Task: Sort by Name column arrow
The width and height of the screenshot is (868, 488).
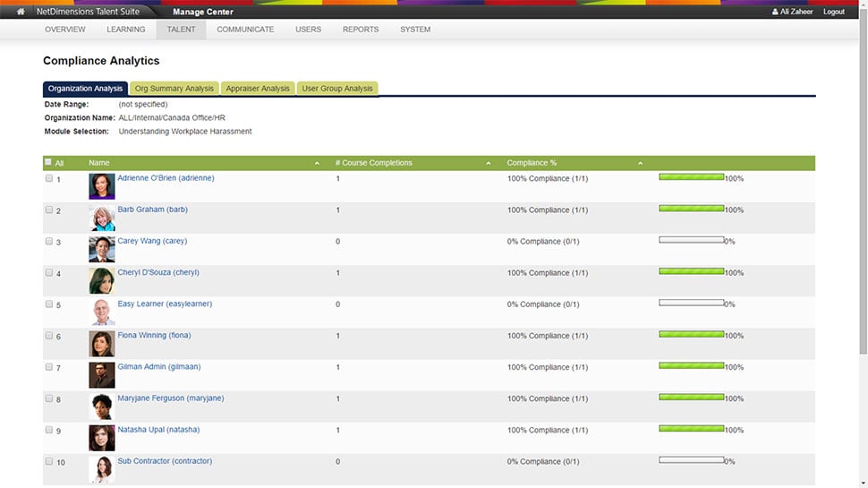Action: click(x=317, y=163)
